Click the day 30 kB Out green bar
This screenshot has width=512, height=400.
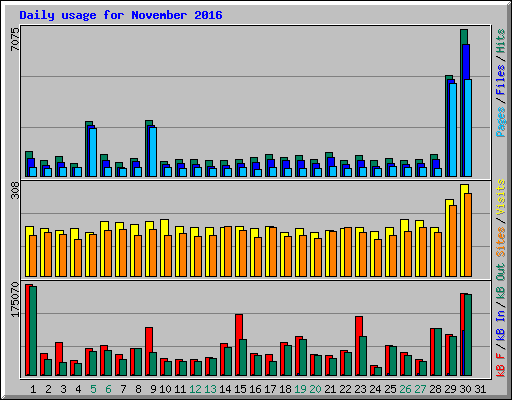(x=468, y=335)
